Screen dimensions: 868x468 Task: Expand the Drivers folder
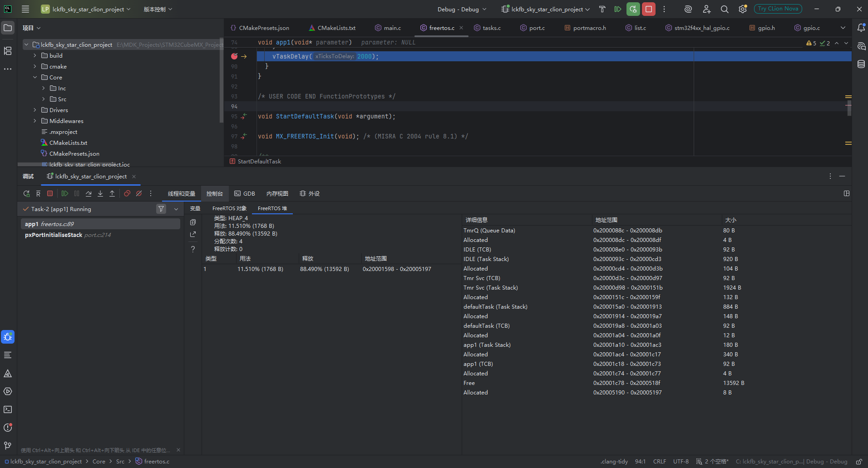(35, 110)
